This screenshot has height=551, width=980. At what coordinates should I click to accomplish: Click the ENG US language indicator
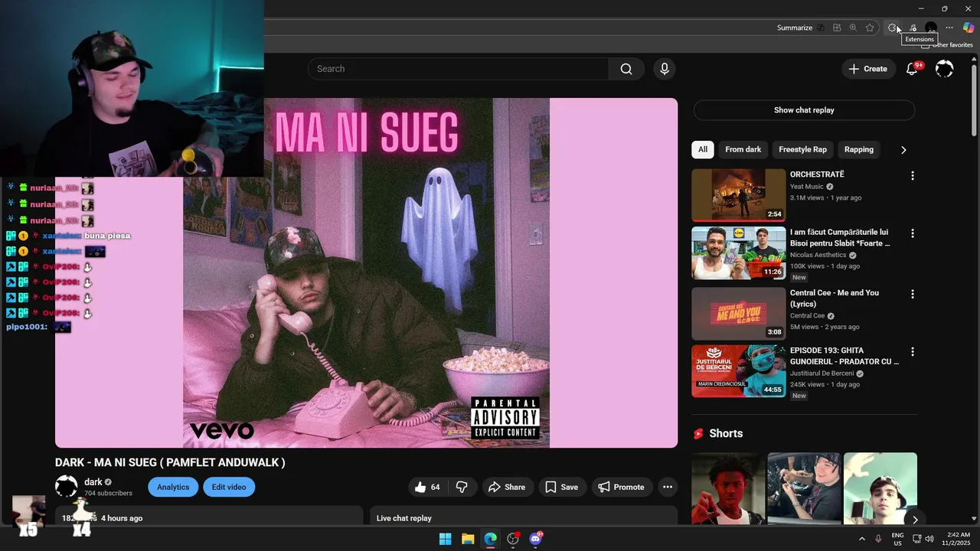click(x=897, y=539)
